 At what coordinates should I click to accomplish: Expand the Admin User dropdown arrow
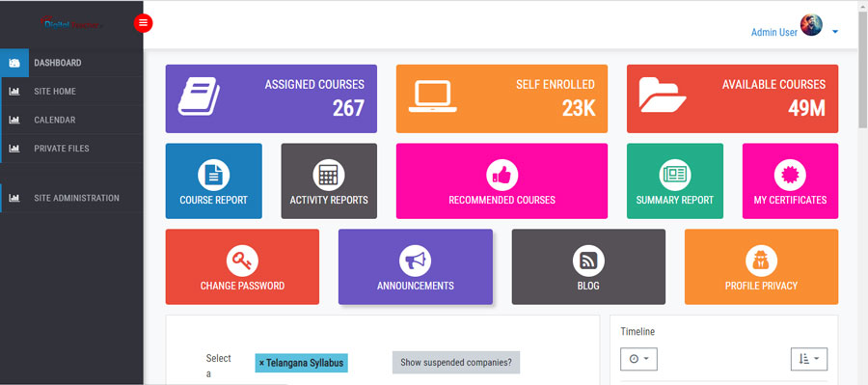[835, 32]
